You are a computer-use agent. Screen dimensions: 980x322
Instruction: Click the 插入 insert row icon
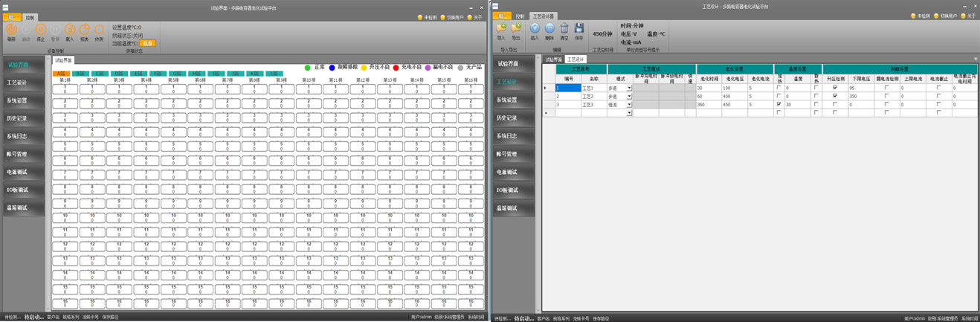(535, 29)
